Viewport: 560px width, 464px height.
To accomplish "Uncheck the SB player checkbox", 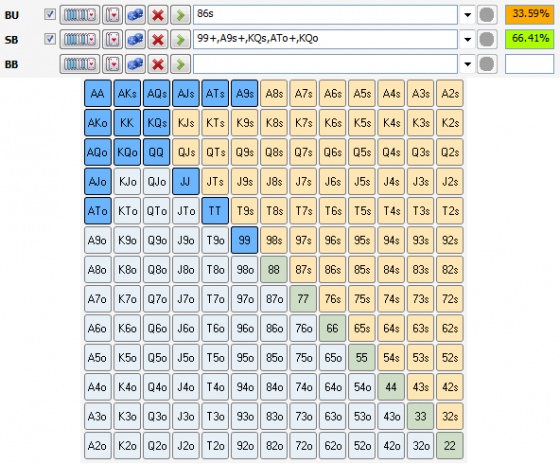I will point(50,39).
